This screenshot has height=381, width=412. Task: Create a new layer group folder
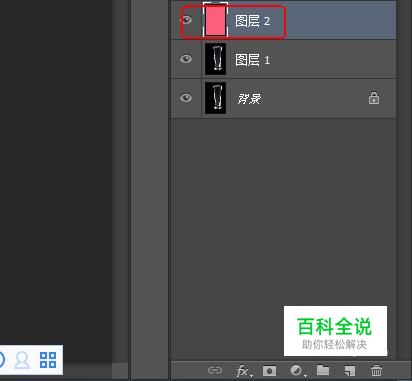point(323,370)
